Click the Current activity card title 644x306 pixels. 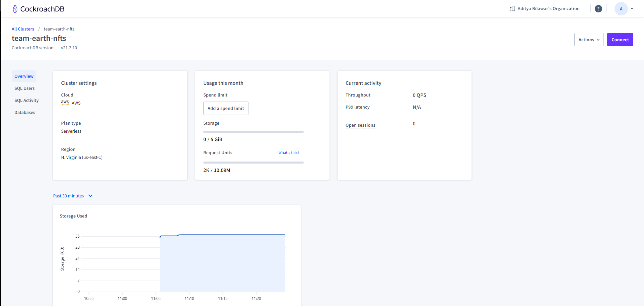363,83
